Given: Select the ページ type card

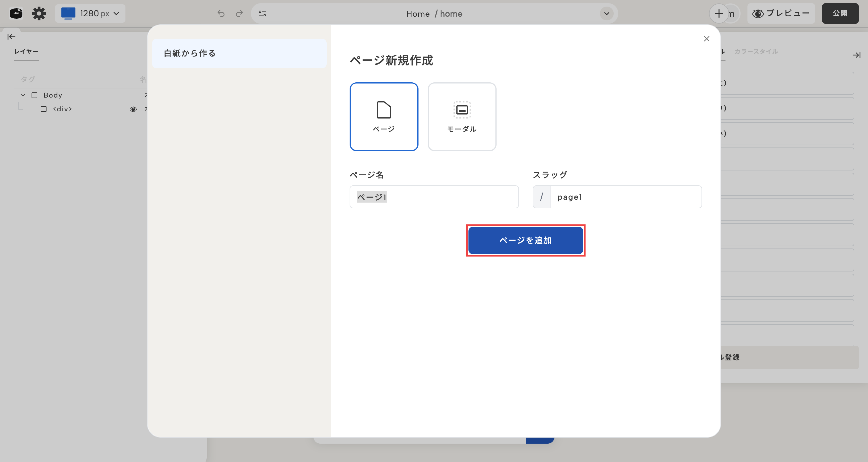Looking at the screenshot, I should (x=384, y=117).
